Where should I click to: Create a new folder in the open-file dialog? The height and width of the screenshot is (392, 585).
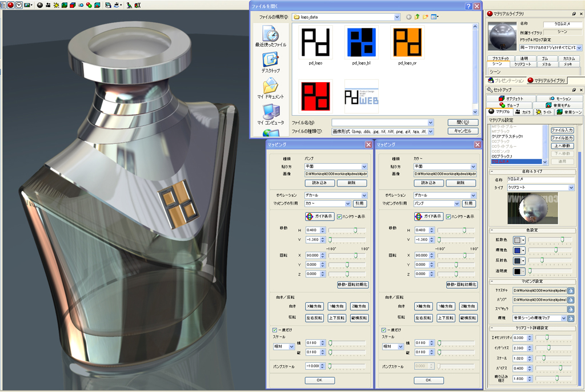pyautogui.click(x=426, y=17)
